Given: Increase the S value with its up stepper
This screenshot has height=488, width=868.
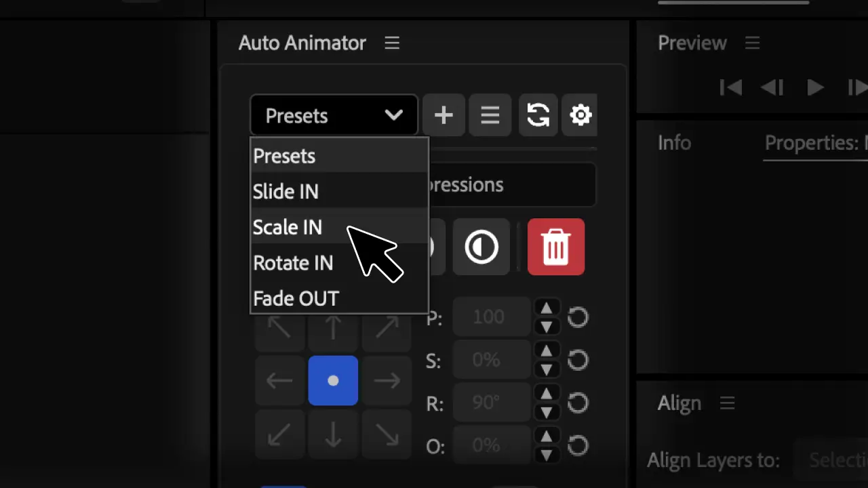Looking at the screenshot, I should click(547, 352).
